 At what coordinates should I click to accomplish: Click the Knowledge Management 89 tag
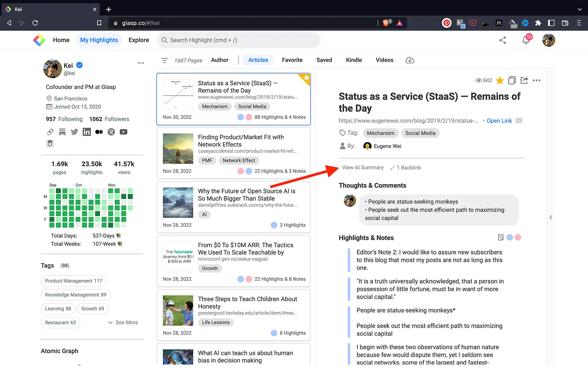click(76, 295)
